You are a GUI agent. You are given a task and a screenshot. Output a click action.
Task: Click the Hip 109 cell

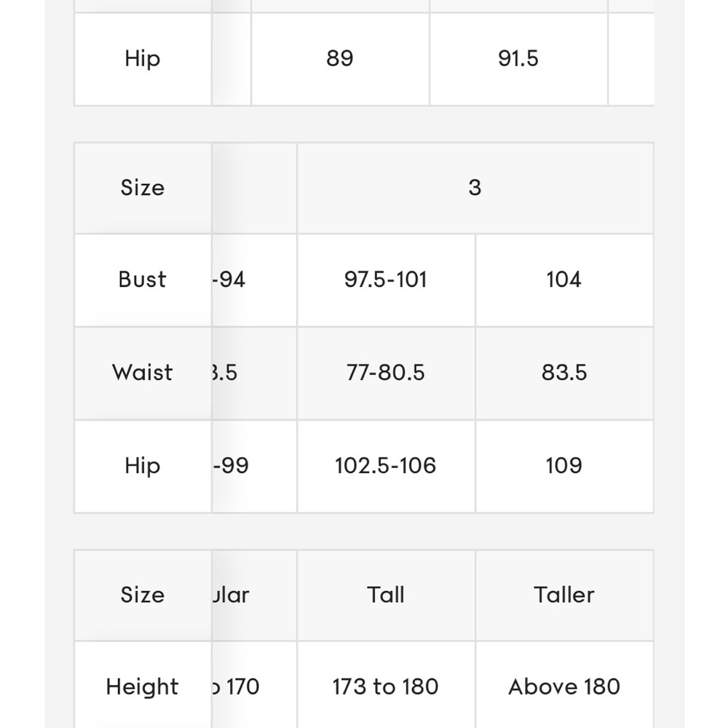[x=564, y=466]
